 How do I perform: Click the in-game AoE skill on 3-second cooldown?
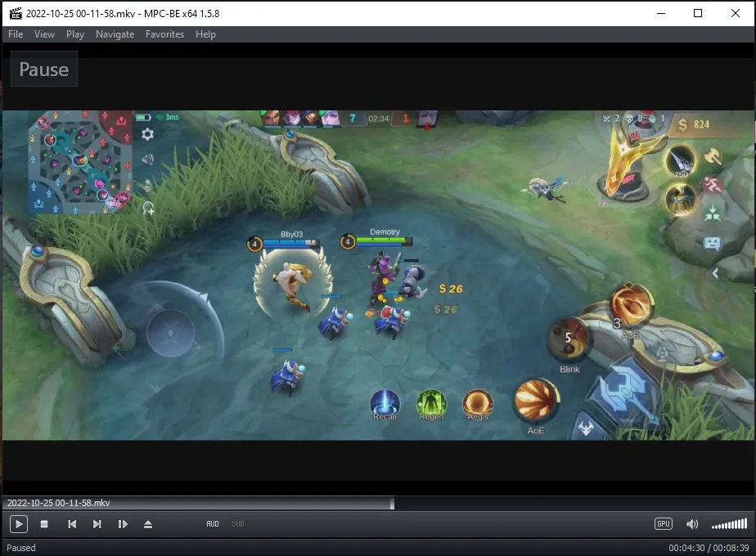pos(630,307)
